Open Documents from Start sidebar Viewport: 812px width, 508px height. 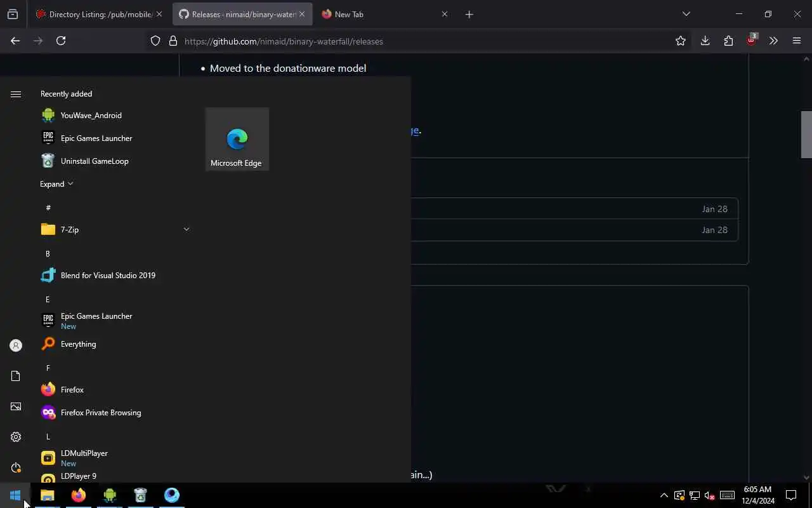pyautogui.click(x=16, y=376)
